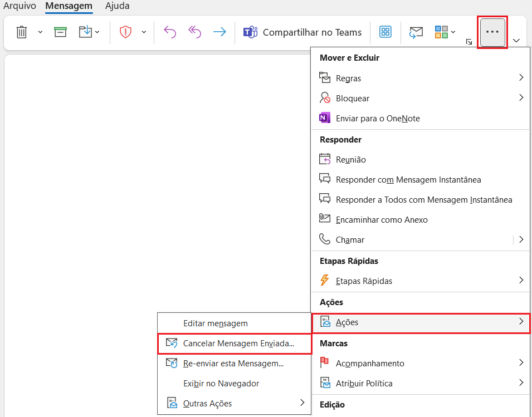Screen dimensions: 532x417
Task: Open the Ações submenu item
Action: click(421, 322)
